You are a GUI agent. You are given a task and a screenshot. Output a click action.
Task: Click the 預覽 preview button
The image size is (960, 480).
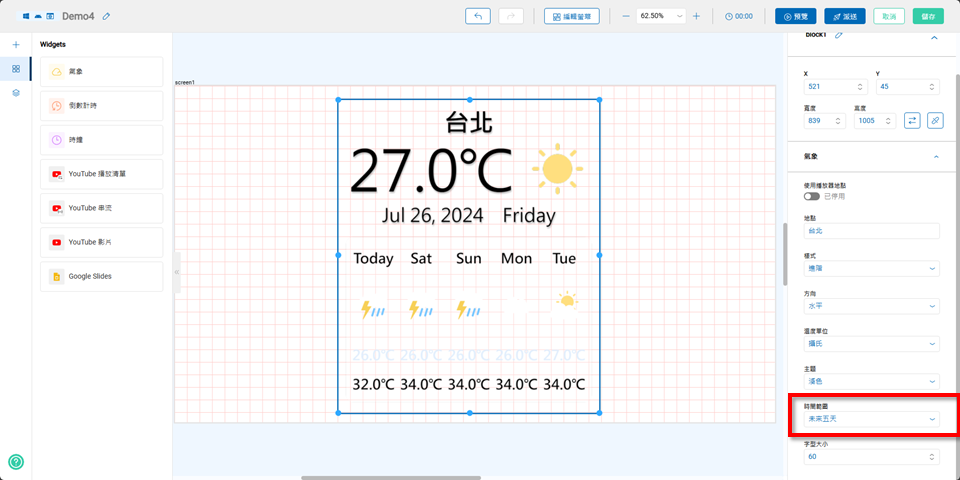point(796,16)
